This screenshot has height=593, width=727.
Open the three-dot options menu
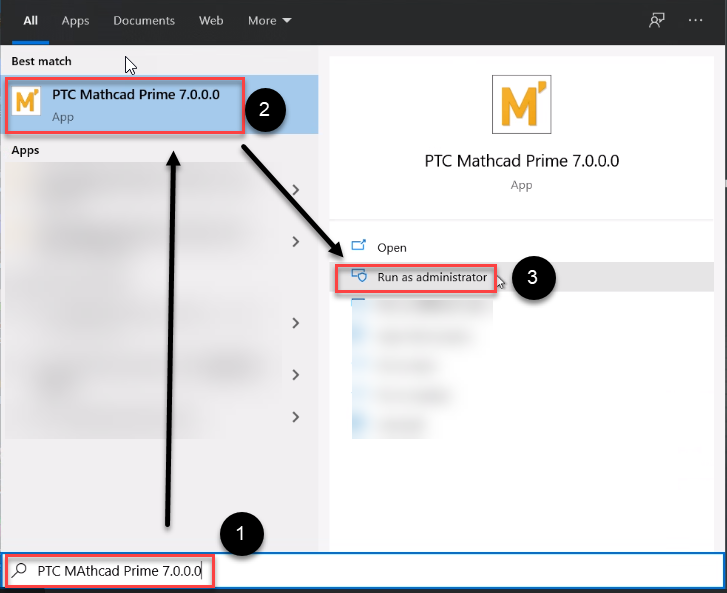(695, 20)
